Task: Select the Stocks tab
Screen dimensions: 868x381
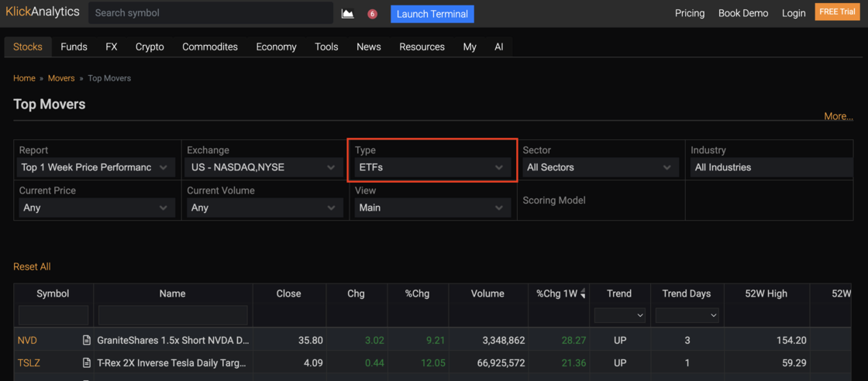Action: (28, 47)
